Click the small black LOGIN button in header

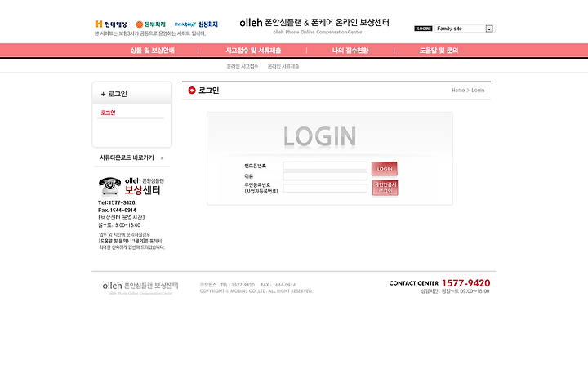423,29
